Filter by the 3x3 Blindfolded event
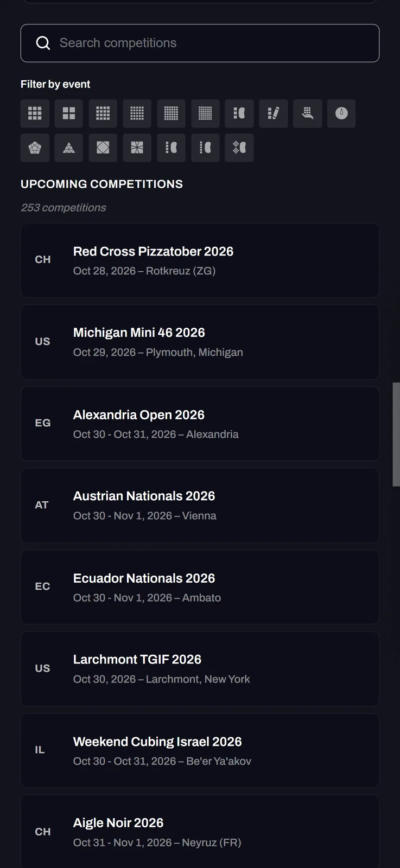The image size is (400, 868). coord(239,113)
